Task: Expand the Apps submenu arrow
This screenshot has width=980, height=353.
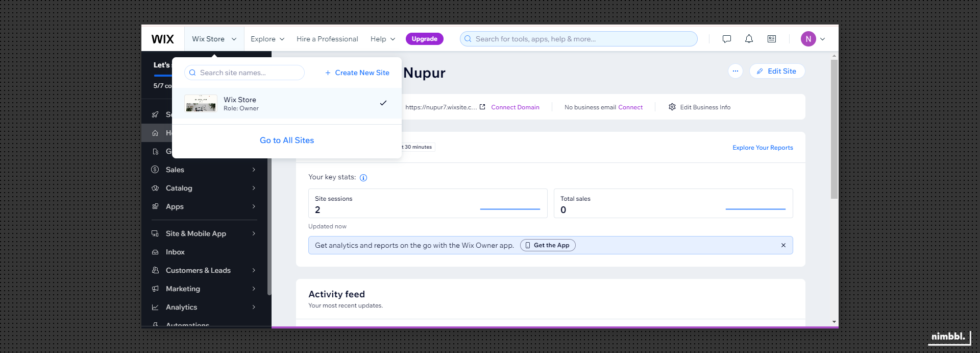Action: point(254,206)
